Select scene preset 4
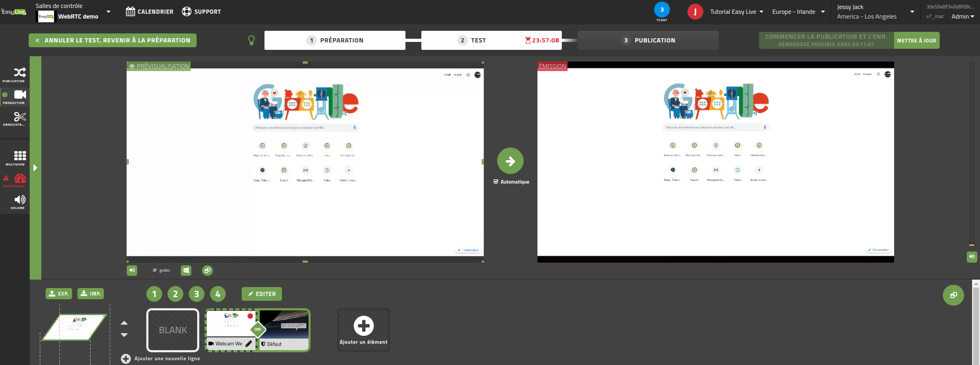Image resolution: width=980 pixels, height=365 pixels. pyautogui.click(x=218, y=294)
